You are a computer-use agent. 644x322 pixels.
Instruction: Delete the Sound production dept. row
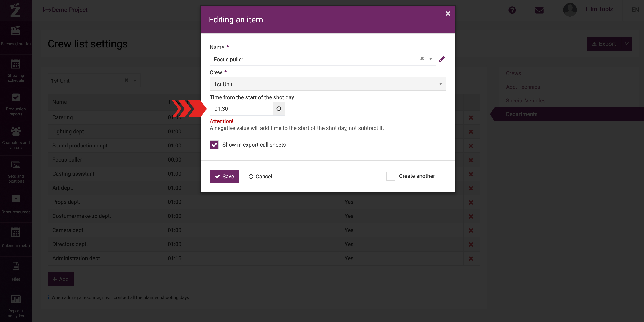471,146
